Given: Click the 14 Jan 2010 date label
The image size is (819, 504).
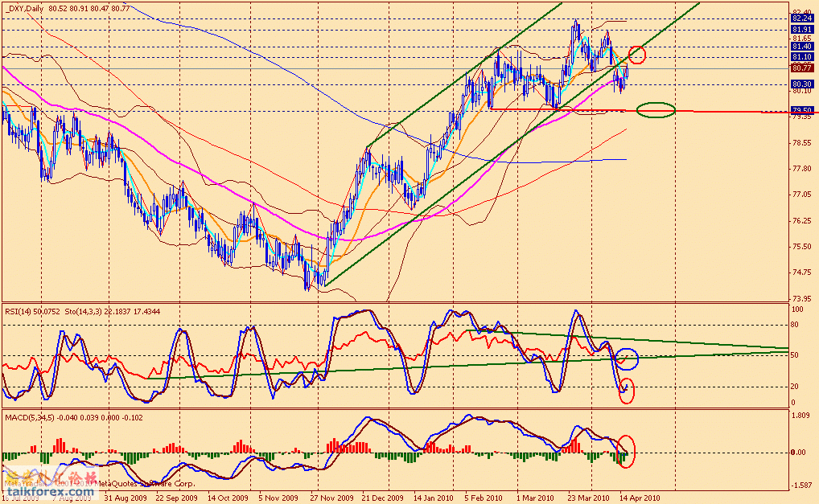Looking at the screenshot, I should click(x=434, y=498).
